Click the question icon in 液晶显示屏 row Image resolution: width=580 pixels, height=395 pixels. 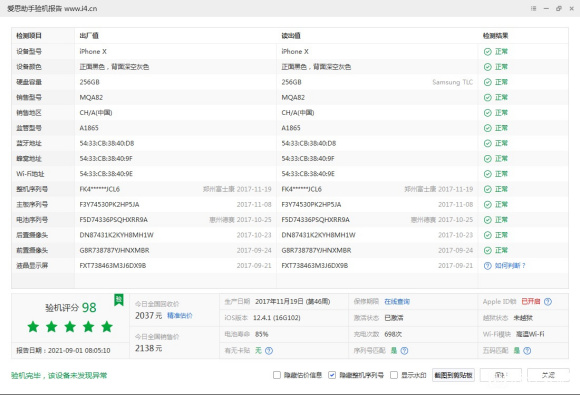(488, 266)
